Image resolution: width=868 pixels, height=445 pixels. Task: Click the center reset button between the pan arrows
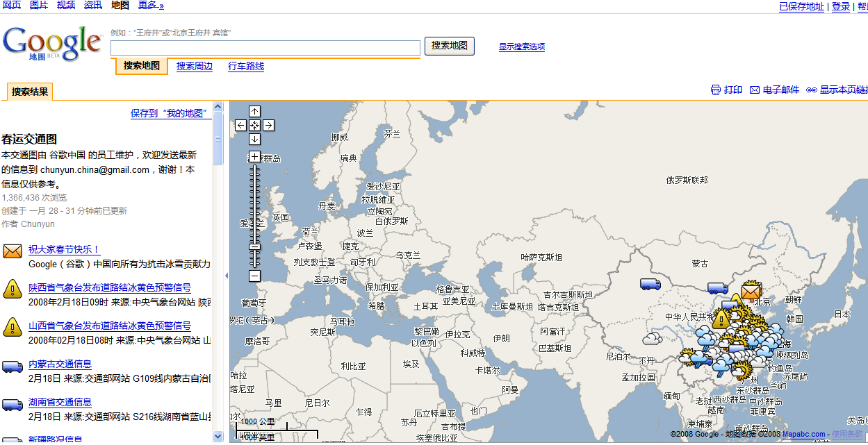tap(254, 126)
